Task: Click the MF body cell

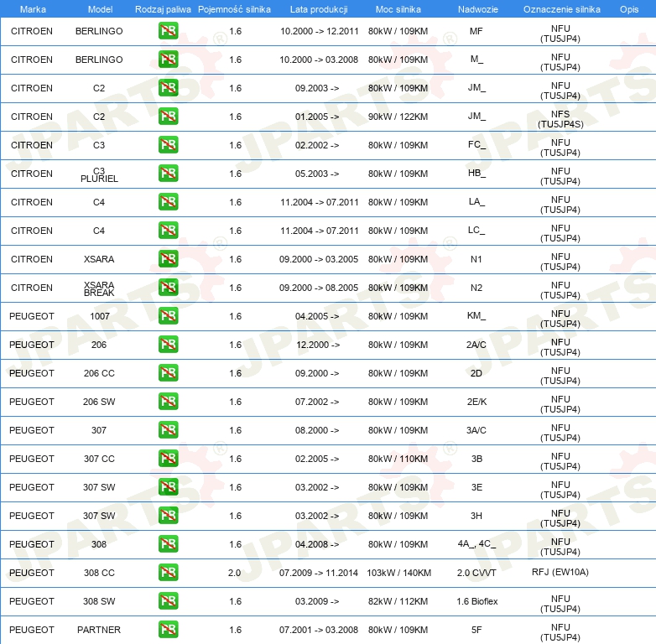Action: click(476, 31)
